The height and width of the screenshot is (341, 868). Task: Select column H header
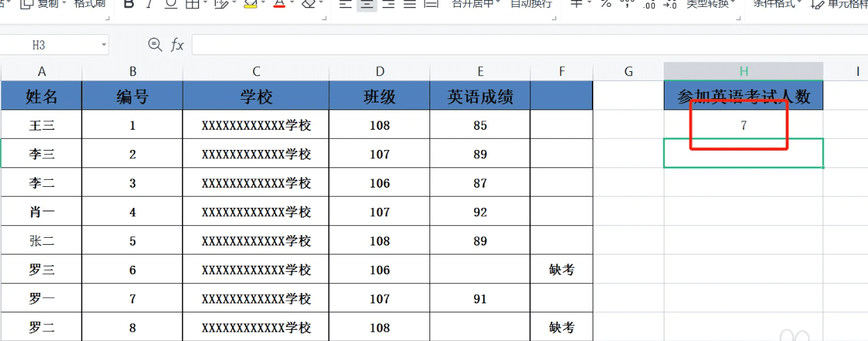743,71
